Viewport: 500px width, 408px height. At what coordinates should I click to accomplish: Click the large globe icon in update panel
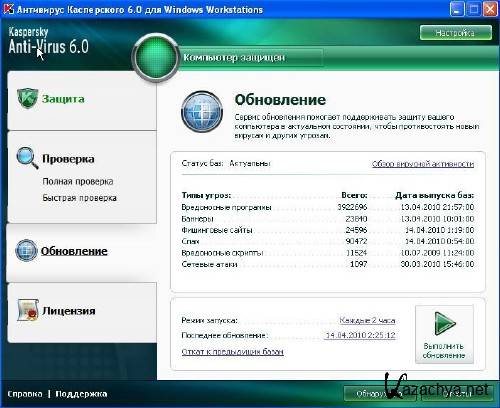(x=202, y=112)
